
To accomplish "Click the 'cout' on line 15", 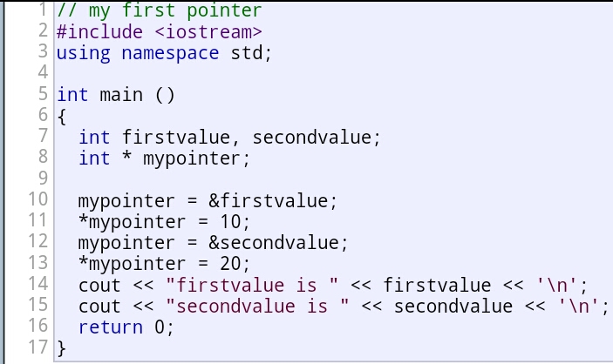I will tap(99, 307).
